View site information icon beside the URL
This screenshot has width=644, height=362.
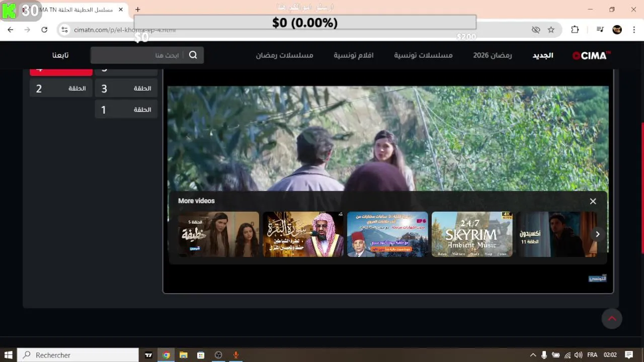tap(64, 30)
